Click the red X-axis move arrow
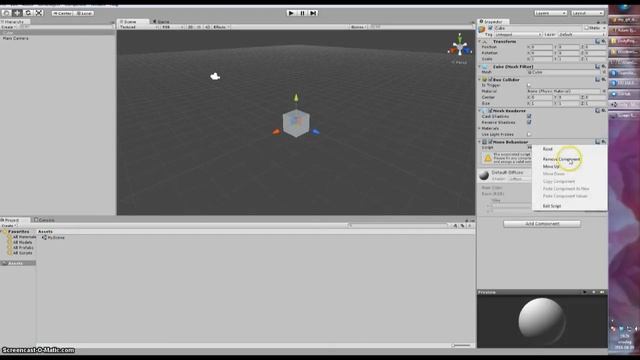The width and height of the screenshot is (640, 360). pyautogui.click(x=276, y=132)
